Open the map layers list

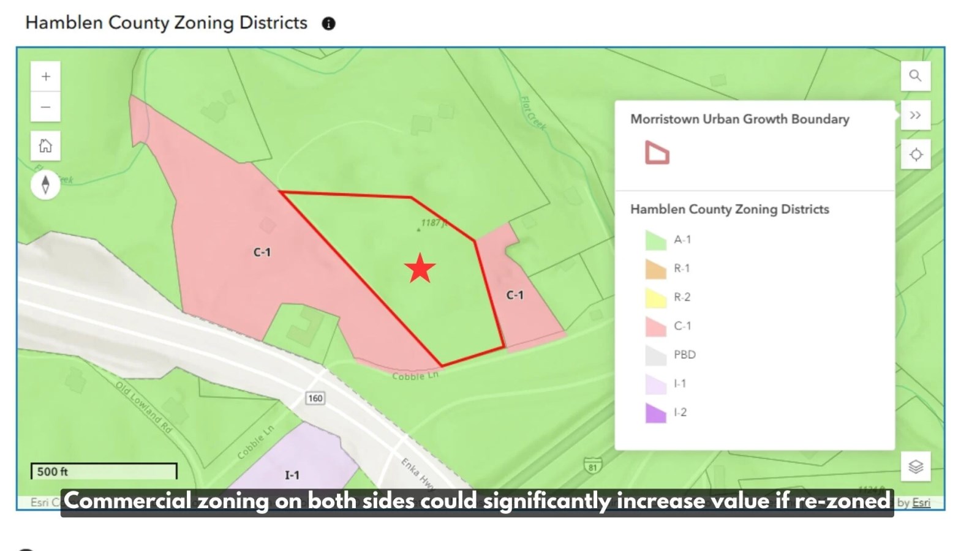coord(915,467)
